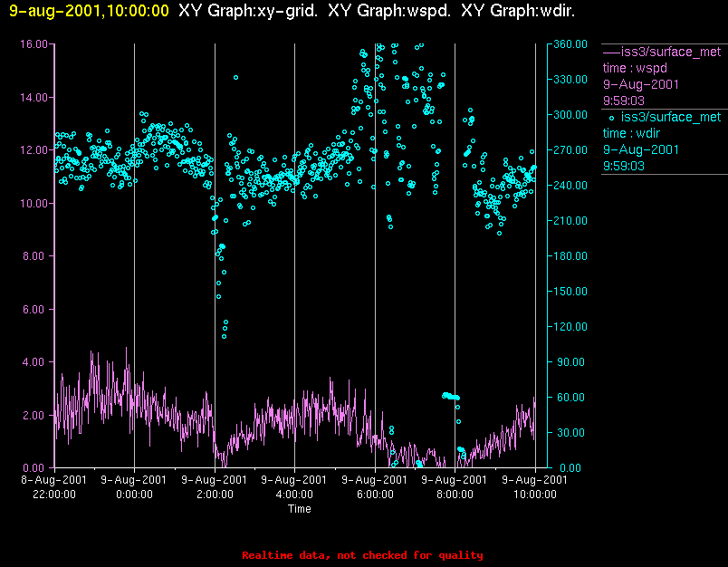
Task: Click the time : wspd legend label
Action: [x=635, y=68]
